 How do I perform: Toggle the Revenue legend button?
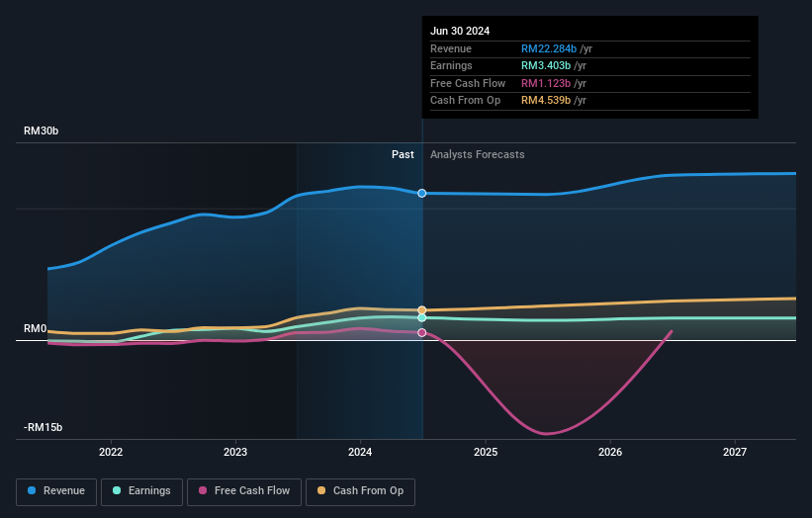click(56, 491)
